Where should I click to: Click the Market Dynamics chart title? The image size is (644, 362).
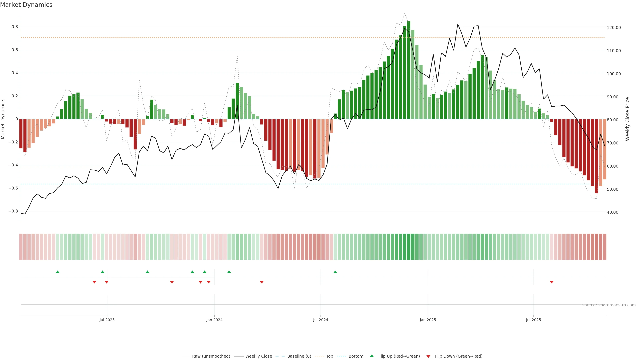click(26, 5)
